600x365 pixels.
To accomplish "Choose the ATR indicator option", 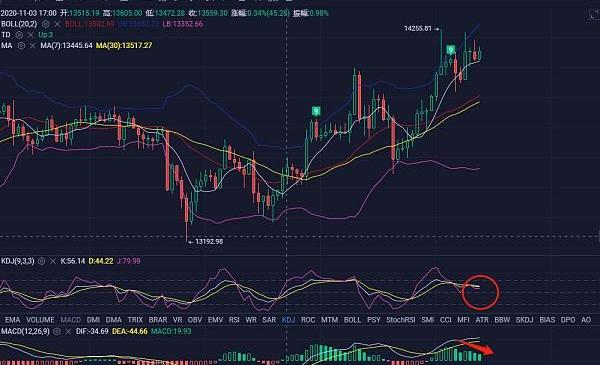I will pyautogui.click(x=482, y=320).
